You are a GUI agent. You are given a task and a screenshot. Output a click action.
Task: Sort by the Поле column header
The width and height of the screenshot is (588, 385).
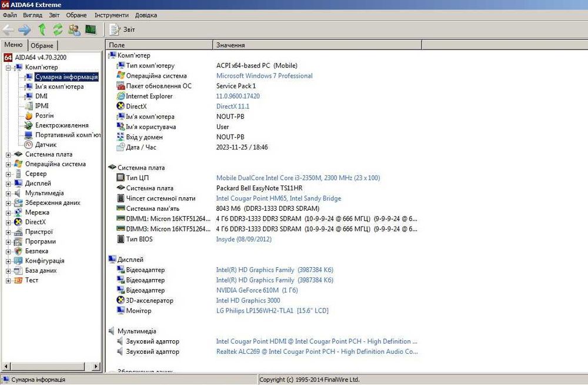pos(159,45)
